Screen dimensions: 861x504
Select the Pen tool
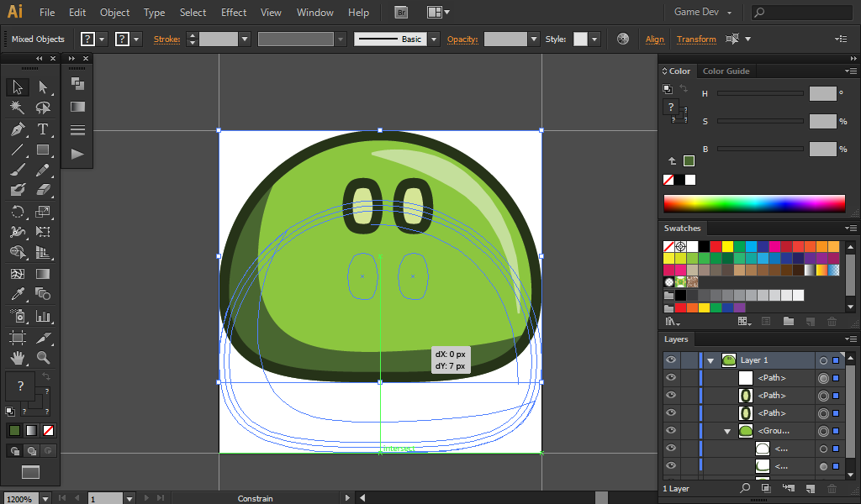18,129
